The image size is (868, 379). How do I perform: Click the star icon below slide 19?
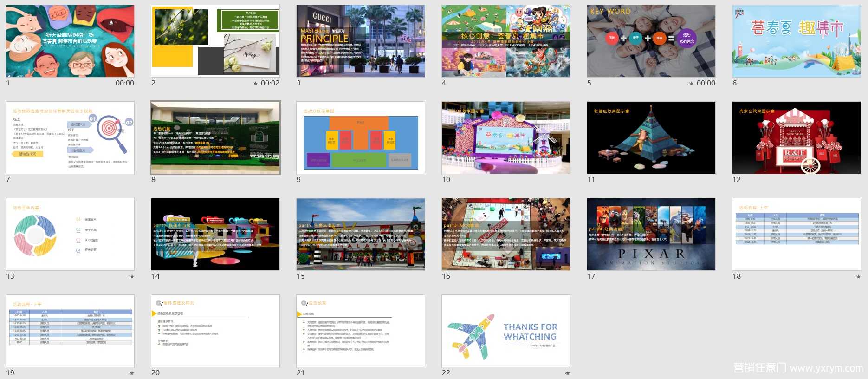(x=132, y=373)
